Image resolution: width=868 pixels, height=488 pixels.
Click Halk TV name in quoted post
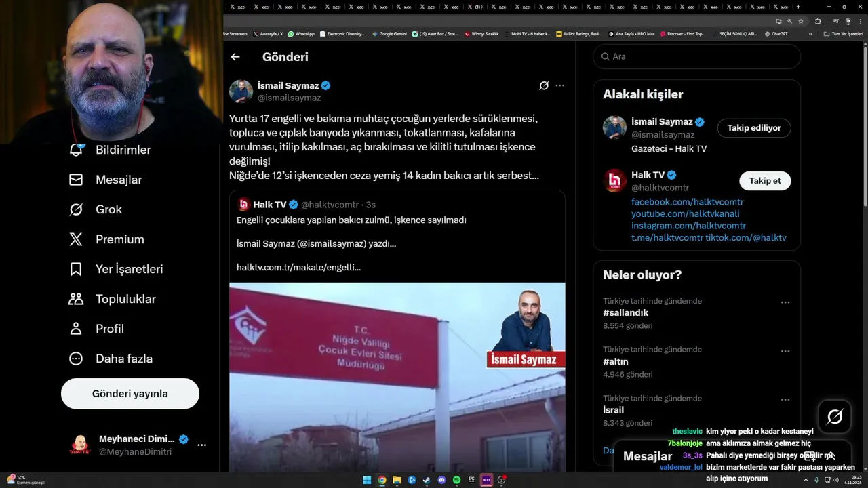[270, 205]
